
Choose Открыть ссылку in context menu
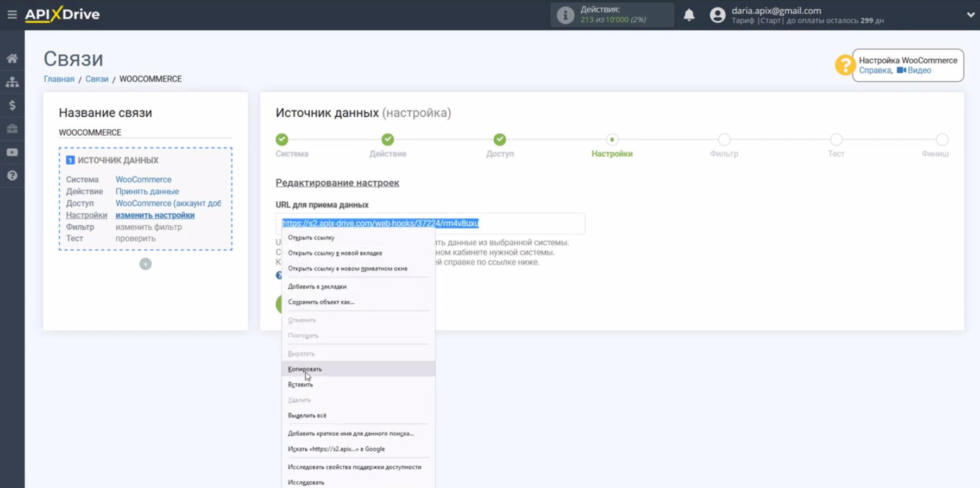click(359, 237)
